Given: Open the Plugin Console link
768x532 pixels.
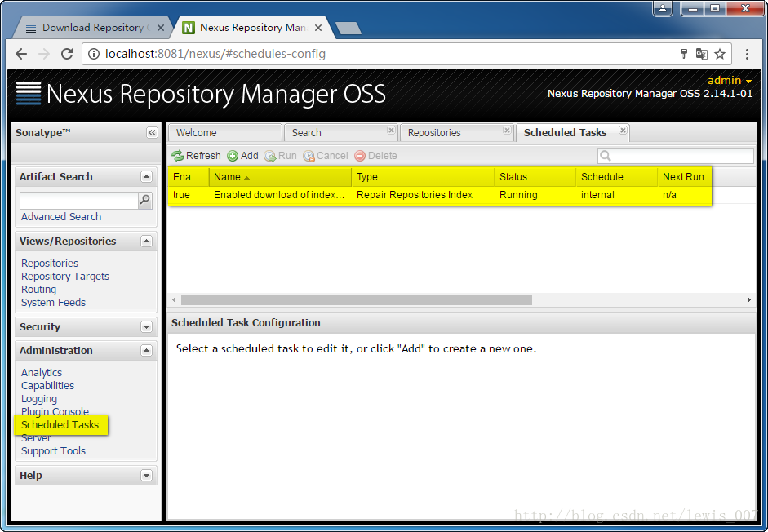Looking at the screenshot, I should 55,412.
